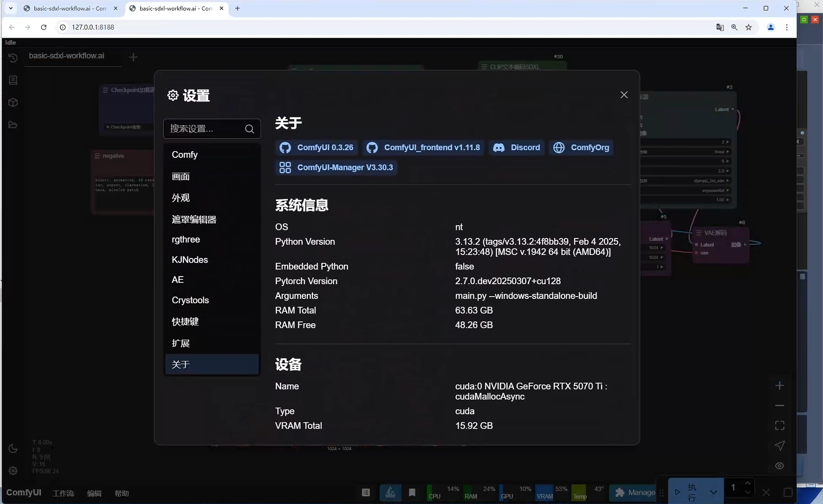Image resolution: width=823 pixels, height=504 pixels.
Task: Click the CPU usage monitor
Action: click(443, 493)
